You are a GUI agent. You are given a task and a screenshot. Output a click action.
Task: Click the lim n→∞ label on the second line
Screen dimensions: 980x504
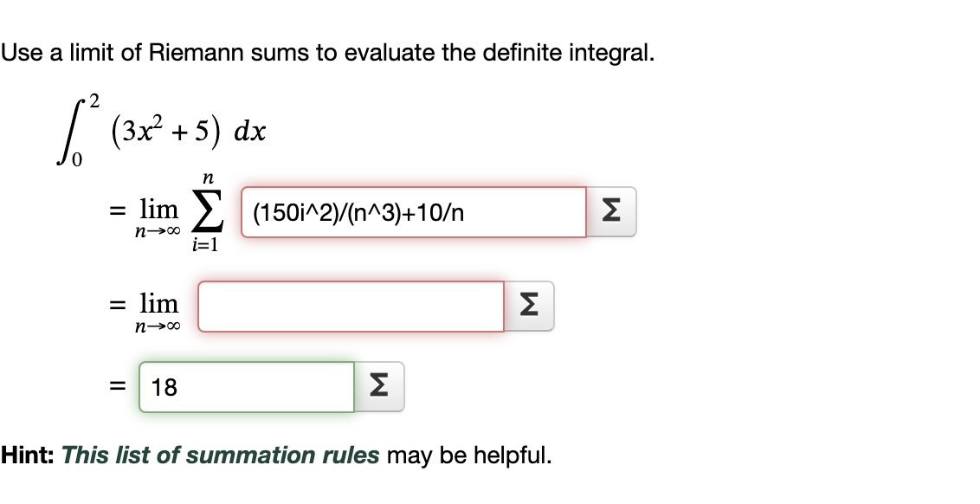coord(158,309)
